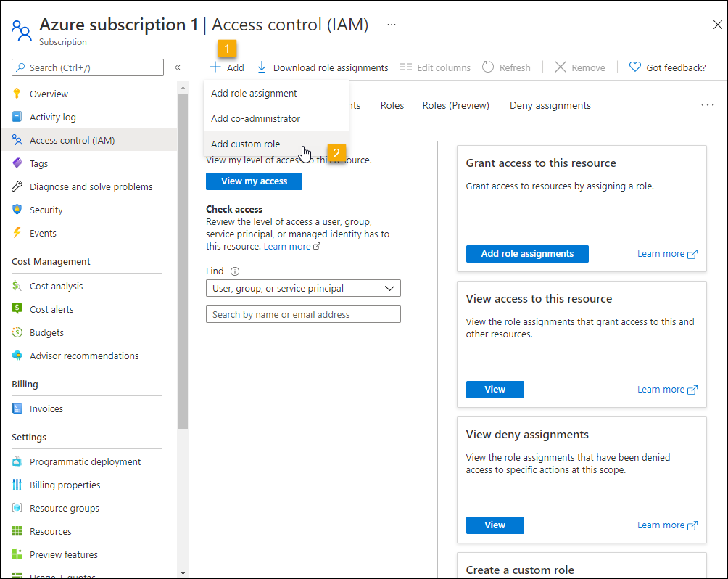The image size is (728, 579).
Task: Click the Security shield icon
Action: click(17, 210)
